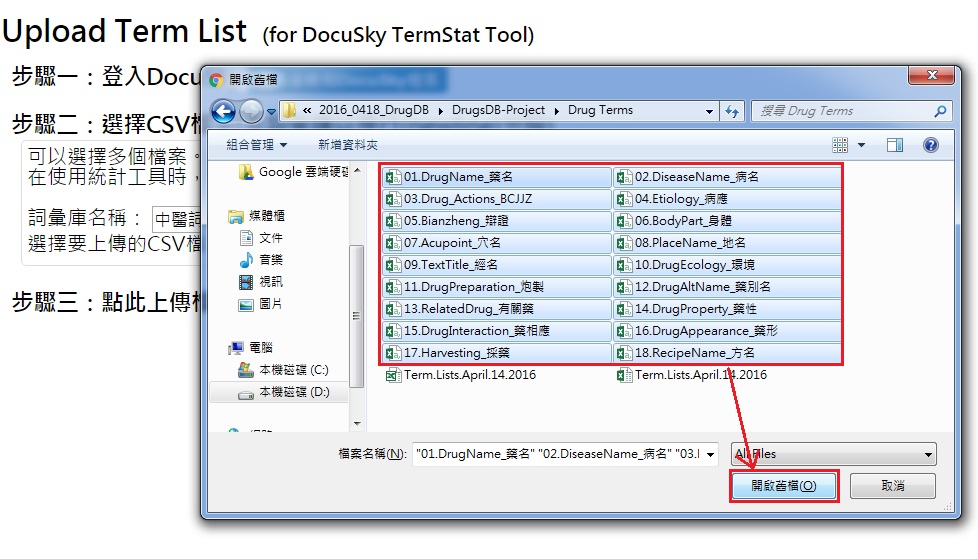The image size is (978, 559).
Task: Click the 取消 cancel button
Action: pyautogui.click(x=893, y=486)
